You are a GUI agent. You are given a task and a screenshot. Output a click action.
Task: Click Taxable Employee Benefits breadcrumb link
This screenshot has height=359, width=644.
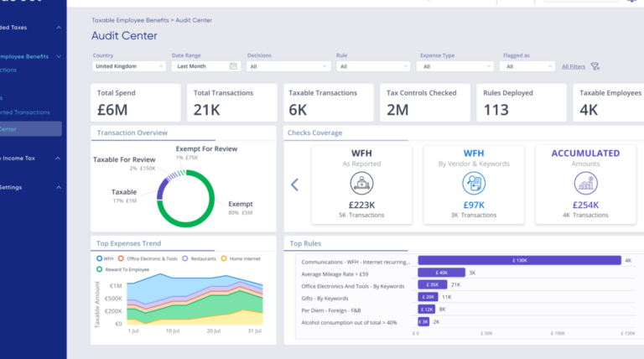[x=130, y=20]
